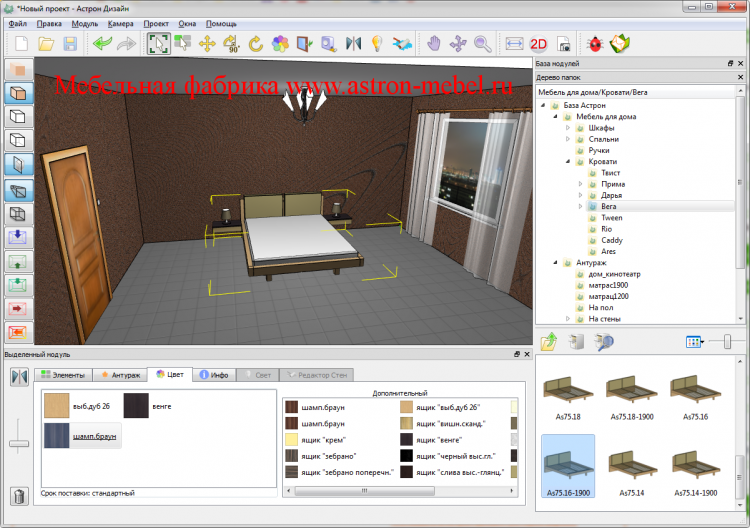Image resolution: width=750 pixels, height=528 pixels.
Task: Open the Камера menu
Action: 120,23
